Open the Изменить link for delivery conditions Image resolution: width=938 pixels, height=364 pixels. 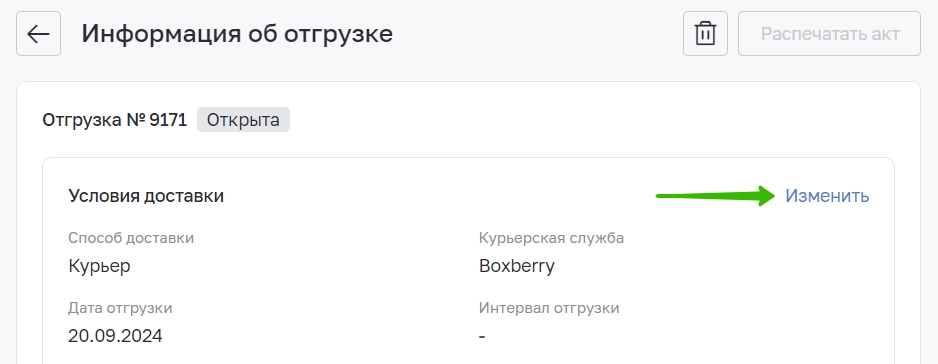click(x=827, y=196)
